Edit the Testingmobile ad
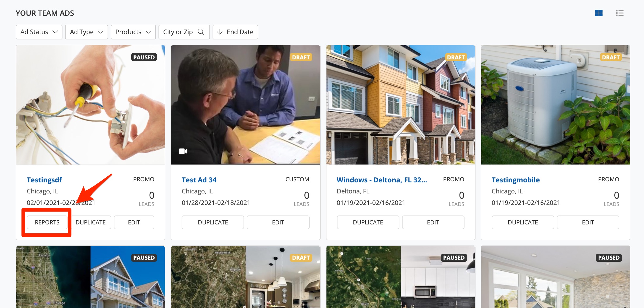The image size is (644, 308). tap(588, 222)
